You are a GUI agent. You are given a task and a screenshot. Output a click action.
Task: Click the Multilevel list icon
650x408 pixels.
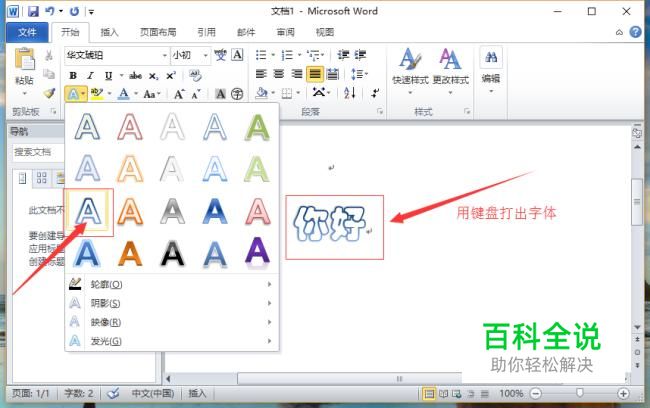(x=314, y=55)
